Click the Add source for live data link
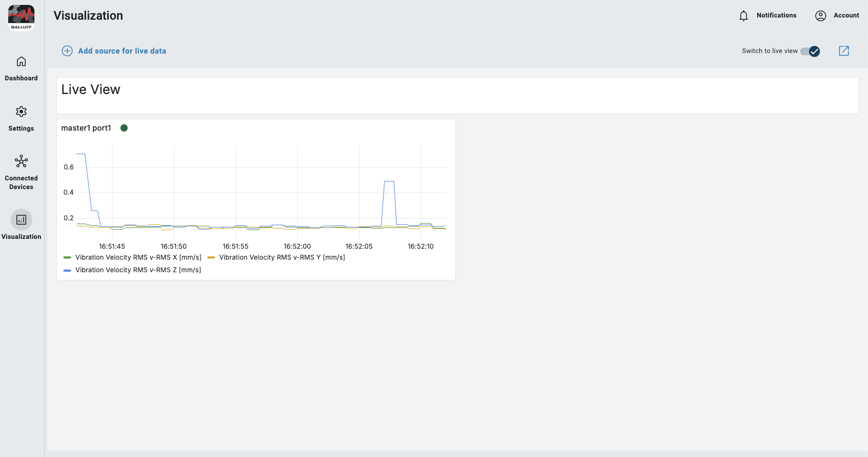The width and height of the screenshot is (868, 457). point(122,51)
